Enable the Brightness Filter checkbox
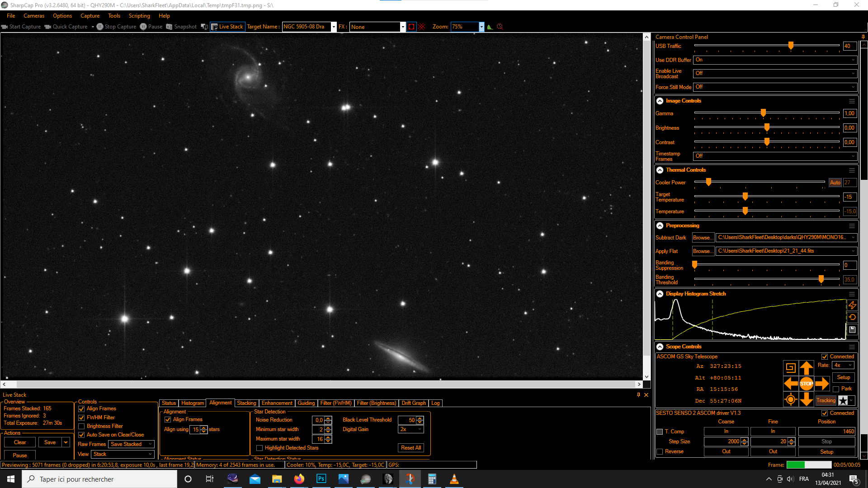The width and height of the screenshot is (868, 488). [81, 426]
